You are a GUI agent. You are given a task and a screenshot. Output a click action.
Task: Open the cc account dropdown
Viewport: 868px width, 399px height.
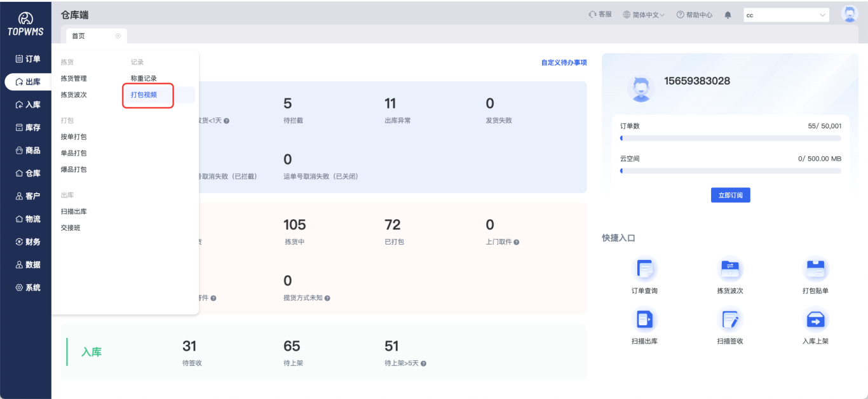pyautogui.click(x=787, y=15)
